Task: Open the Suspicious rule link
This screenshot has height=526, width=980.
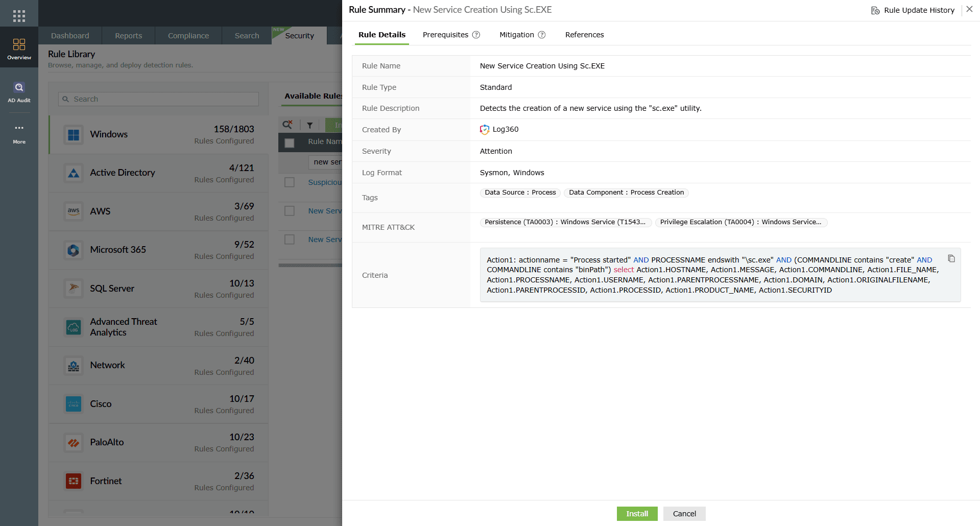Action: pos(325,182)
